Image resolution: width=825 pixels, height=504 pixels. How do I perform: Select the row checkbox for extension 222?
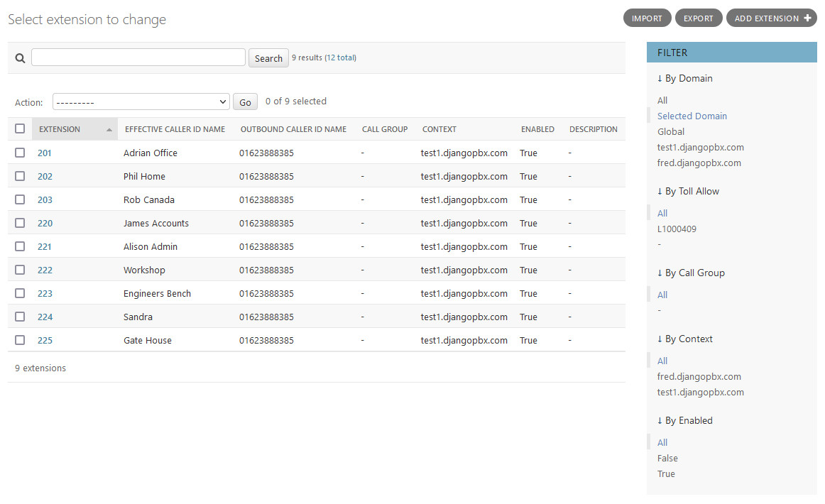(20, 270)
